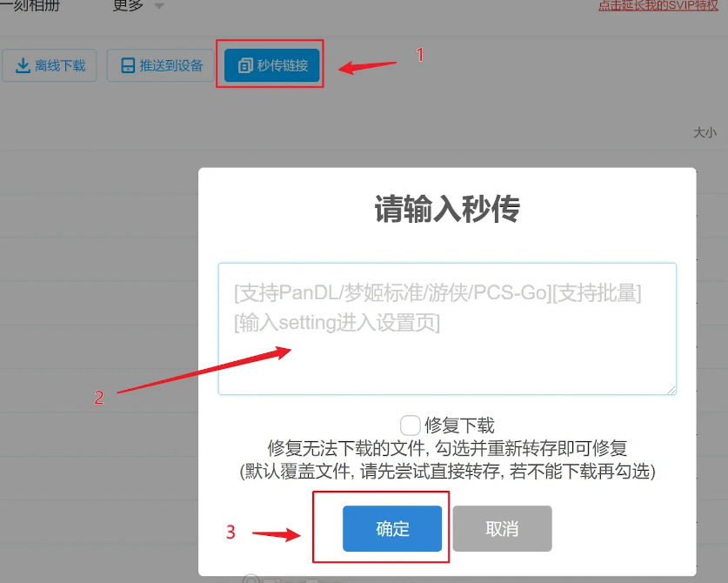This screenshot has width=728, height=583.
Task: Click the partial icon below the dialog
Action: (251, 580)
